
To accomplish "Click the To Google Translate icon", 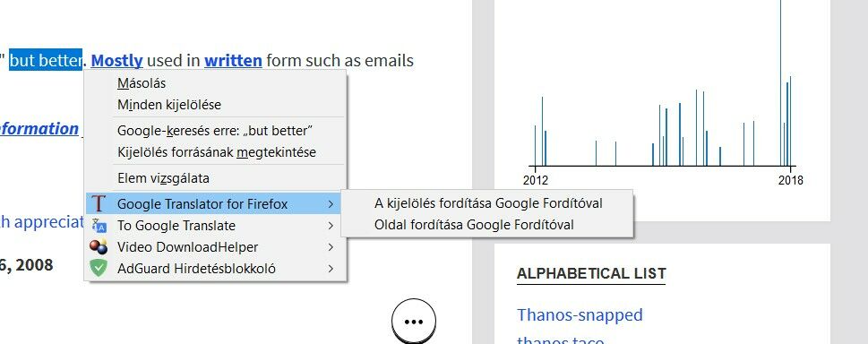I will 99,226.
